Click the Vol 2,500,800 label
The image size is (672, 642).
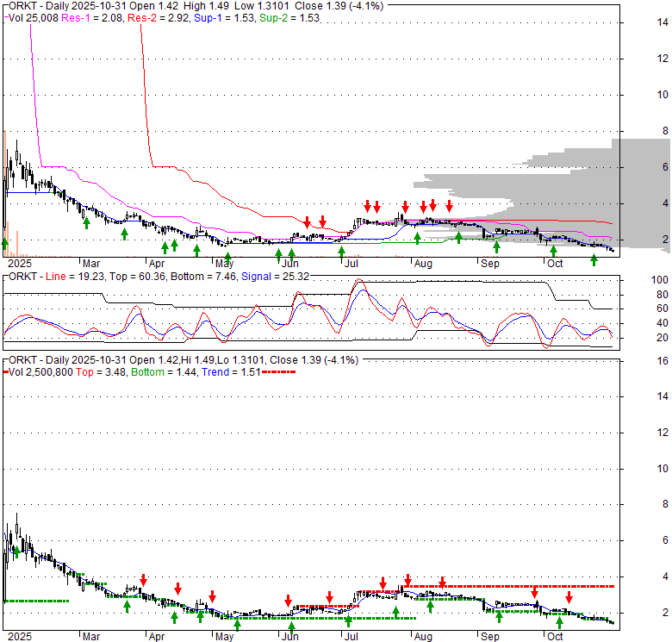pos(40,372)
